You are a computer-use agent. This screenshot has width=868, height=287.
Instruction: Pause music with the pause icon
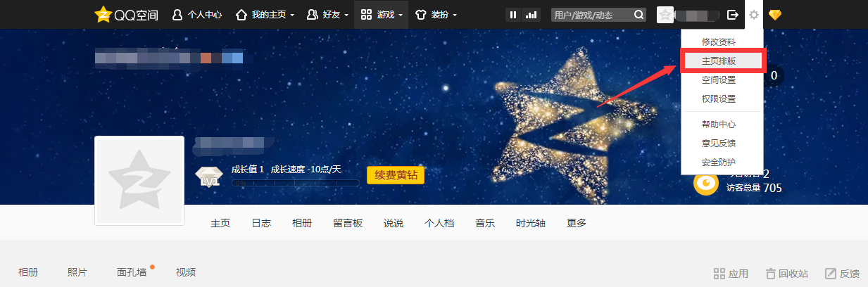(x=513, y=14)
